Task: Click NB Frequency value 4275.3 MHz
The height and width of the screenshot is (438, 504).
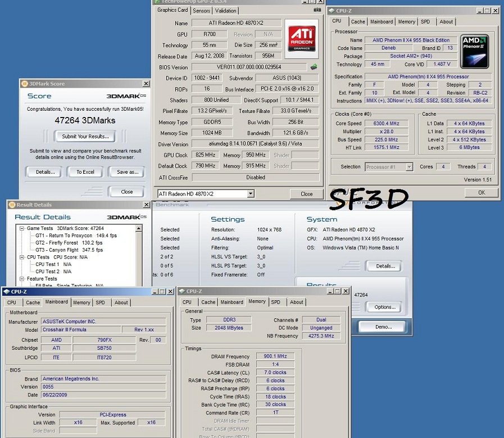Action: pyautogui.click(x=321, y=336)
